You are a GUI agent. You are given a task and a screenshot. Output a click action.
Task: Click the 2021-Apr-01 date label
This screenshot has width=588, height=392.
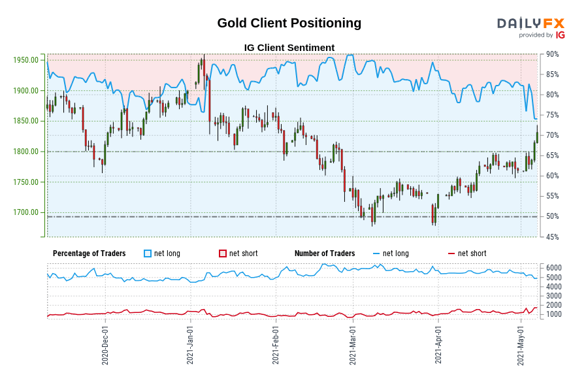438,345
